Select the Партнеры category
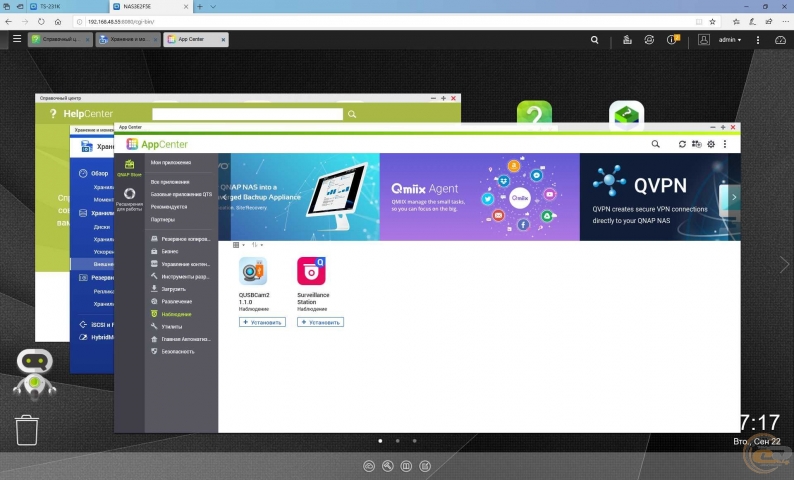Viewport: 794px width, 480px height. tap(163, 220)
